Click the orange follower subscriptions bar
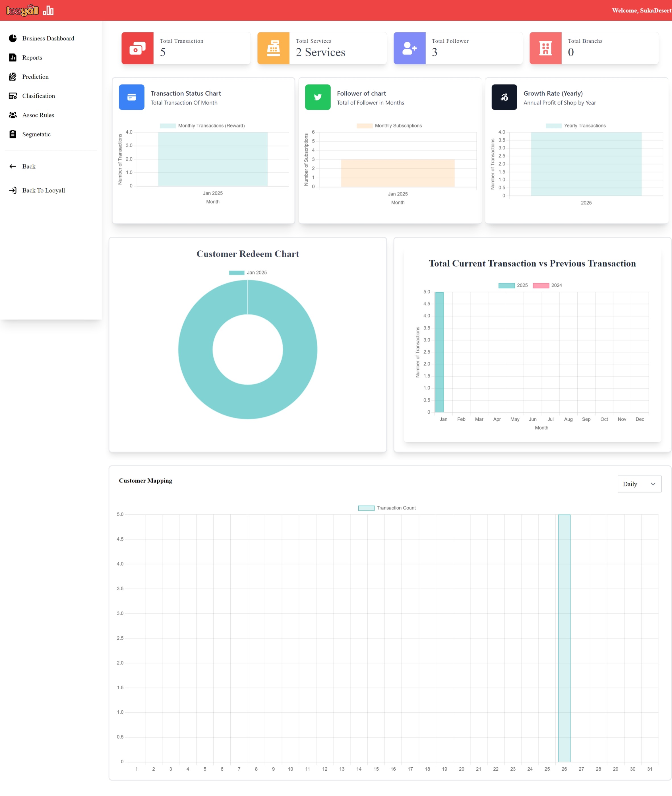Screen dimensions: 672x796 pyautogui.click(x=398, y=173)
